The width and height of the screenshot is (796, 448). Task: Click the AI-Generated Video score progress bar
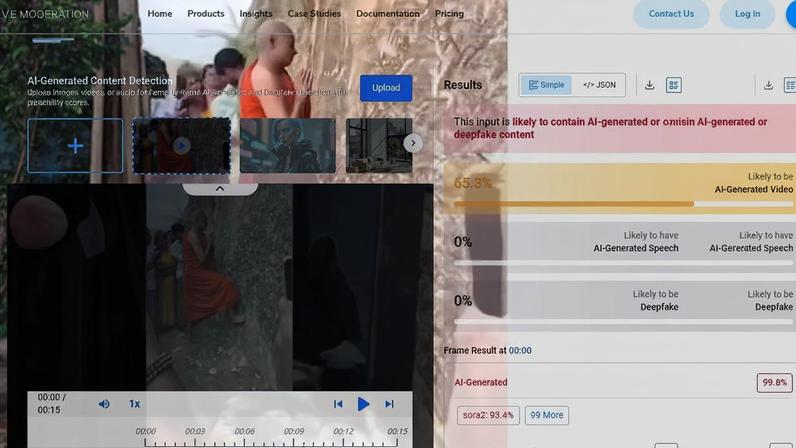pyautogui.click(x=623, y=204)
